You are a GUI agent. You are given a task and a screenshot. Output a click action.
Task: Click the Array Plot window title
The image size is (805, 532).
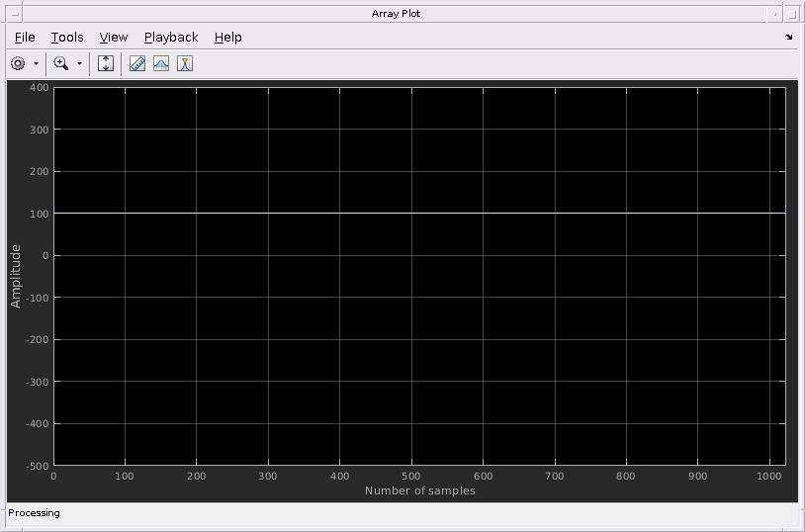[396, 14]
